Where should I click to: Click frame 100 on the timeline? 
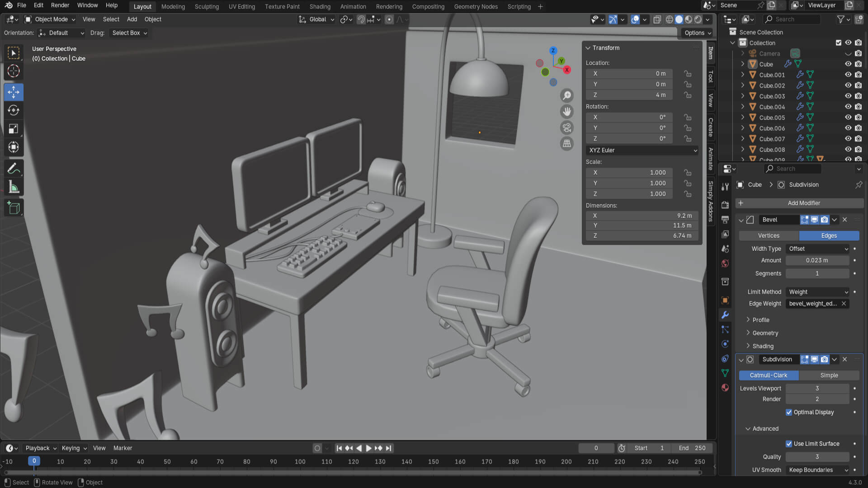pyautogui.click(x=300, y=462)
